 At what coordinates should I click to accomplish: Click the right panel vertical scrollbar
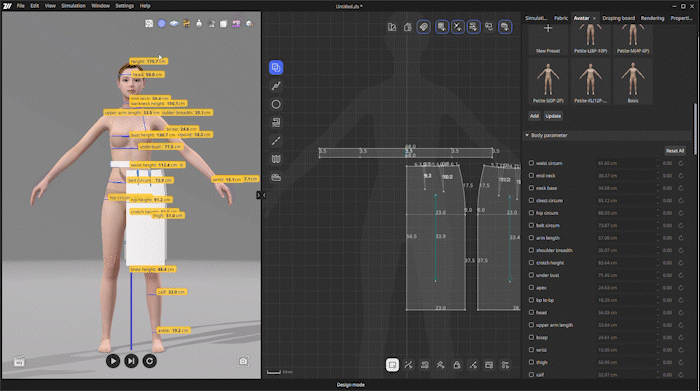click(695, 129)
